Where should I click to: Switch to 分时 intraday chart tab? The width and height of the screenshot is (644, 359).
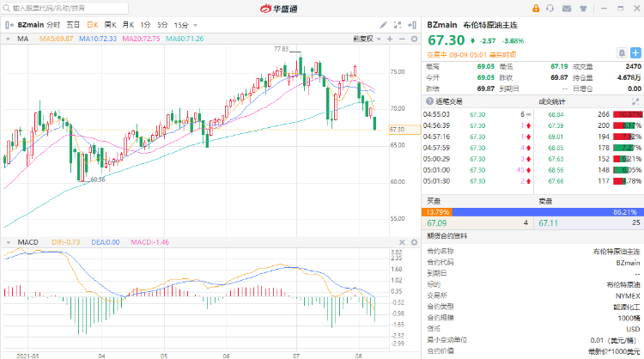pyautogui.click(x=53, y=25)
